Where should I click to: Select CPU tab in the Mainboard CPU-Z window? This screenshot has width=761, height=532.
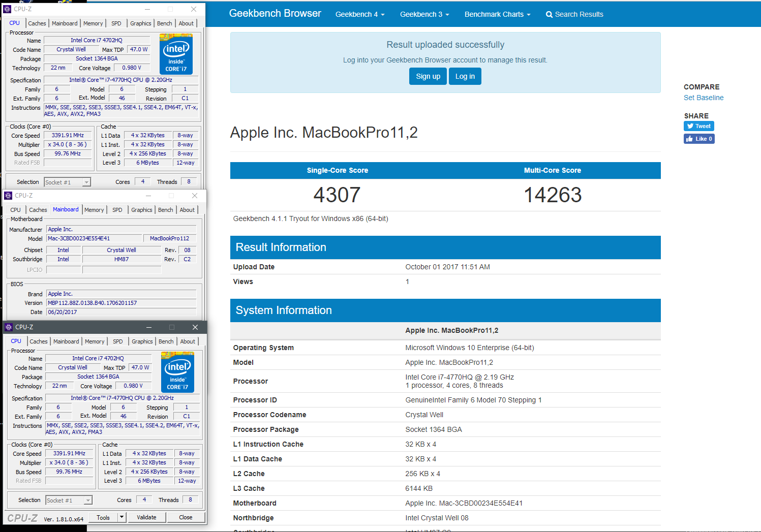tap(16, 210)
